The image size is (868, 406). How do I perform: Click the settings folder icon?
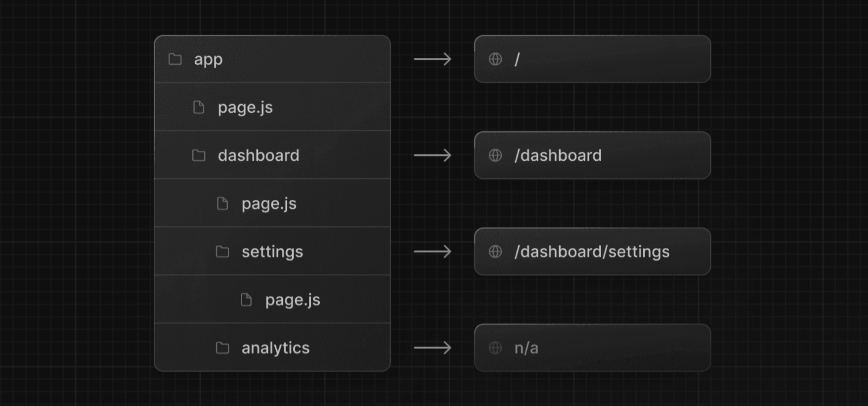tap(222, 252)
